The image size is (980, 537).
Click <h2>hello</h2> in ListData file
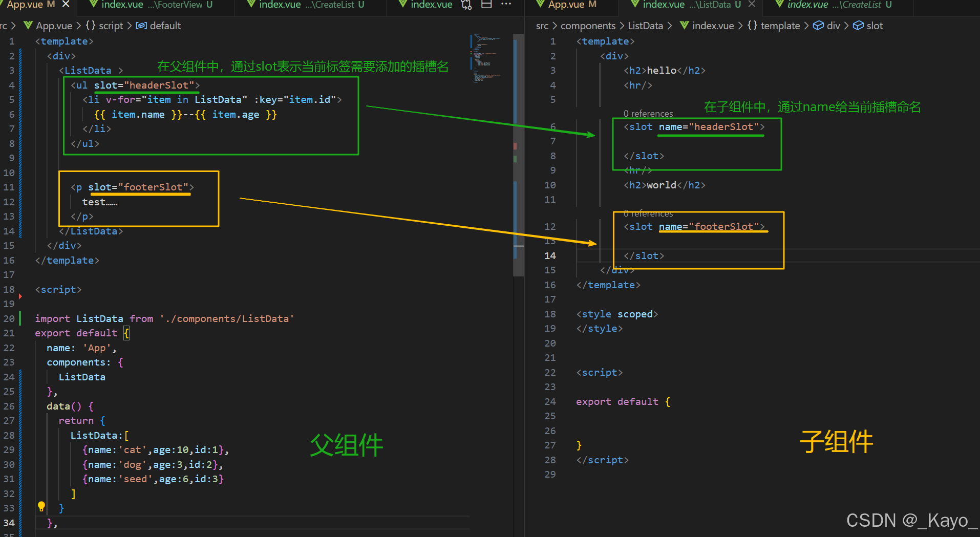click(x=665, y=70)
